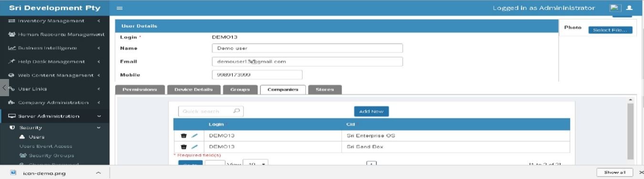
Task: Close the downloads bar
Action: click(641, 172)
